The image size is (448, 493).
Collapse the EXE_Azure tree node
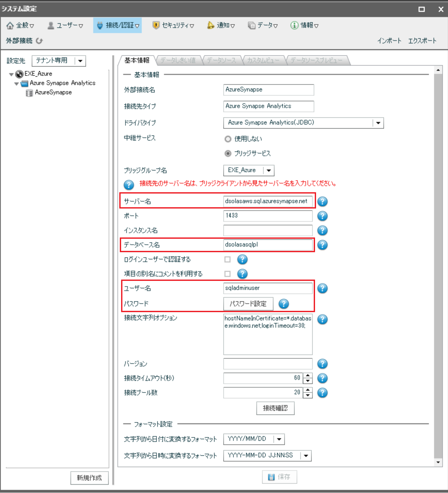pyautogui.click(x=11, y=74)
